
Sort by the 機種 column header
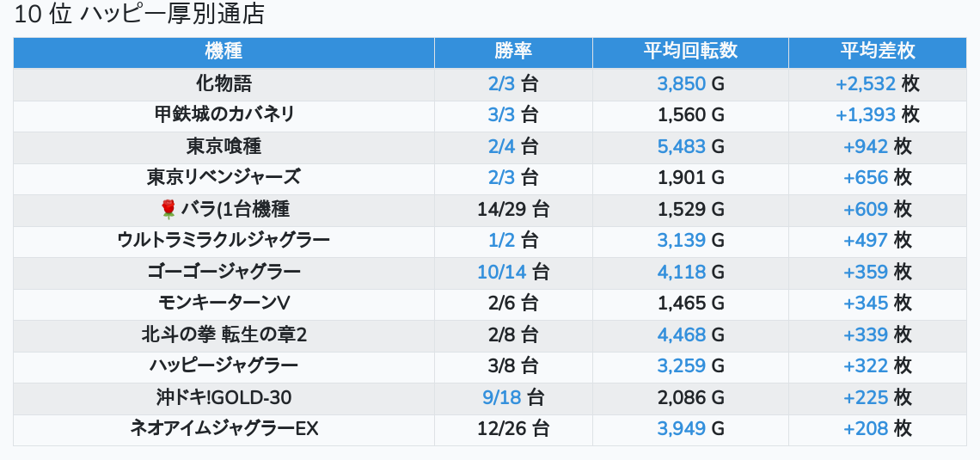tap(224, 52)
